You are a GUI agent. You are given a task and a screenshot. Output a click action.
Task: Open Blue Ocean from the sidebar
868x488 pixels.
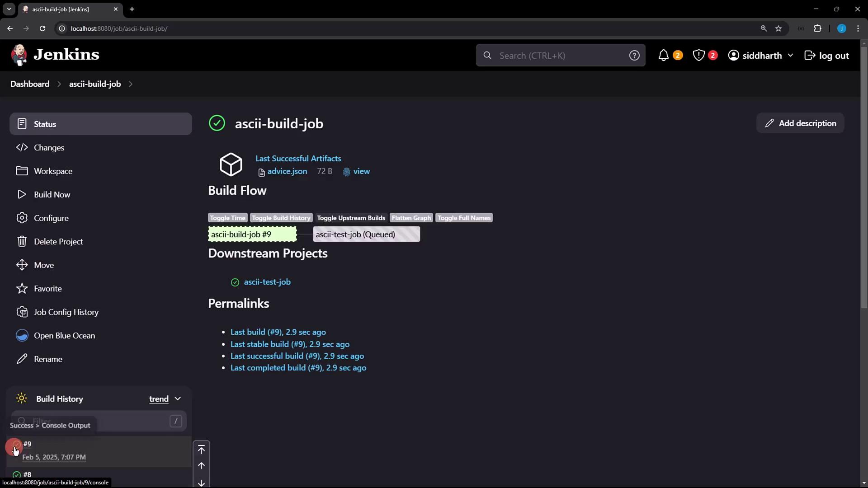point(64,336)
